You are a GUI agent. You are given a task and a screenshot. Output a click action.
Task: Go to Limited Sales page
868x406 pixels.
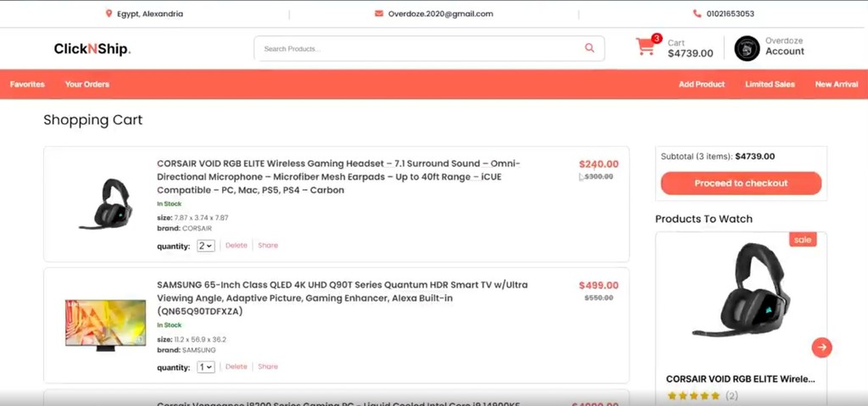pyautogui.click(x=770, y=84)
